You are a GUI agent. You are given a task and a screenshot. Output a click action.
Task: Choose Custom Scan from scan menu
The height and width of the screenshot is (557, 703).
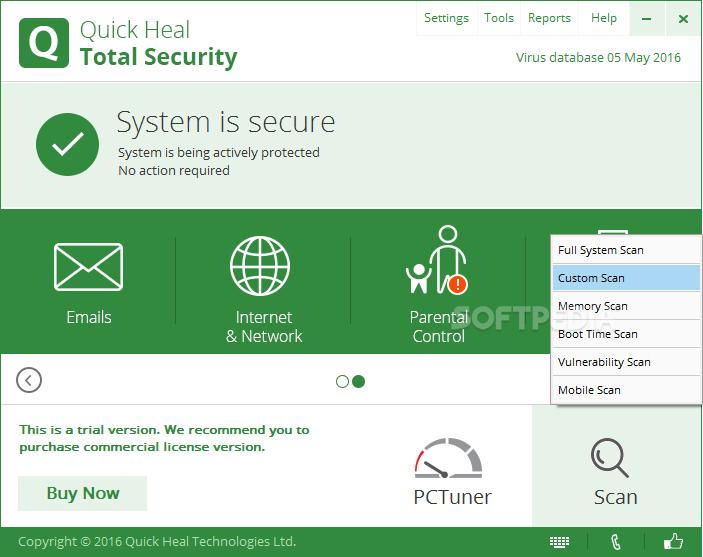tap(626, 278)
